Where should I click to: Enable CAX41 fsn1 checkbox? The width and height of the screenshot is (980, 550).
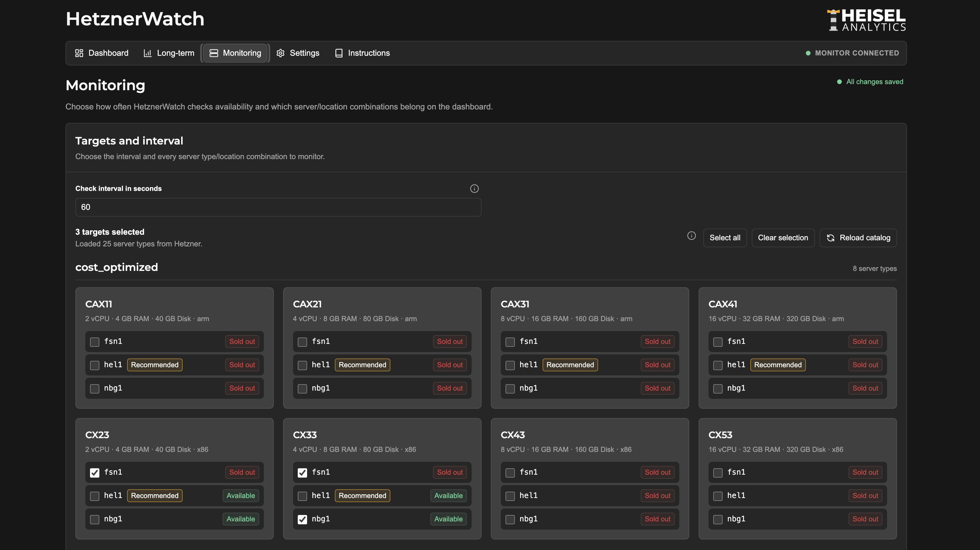pyautogui.click(x=718, y=342)
